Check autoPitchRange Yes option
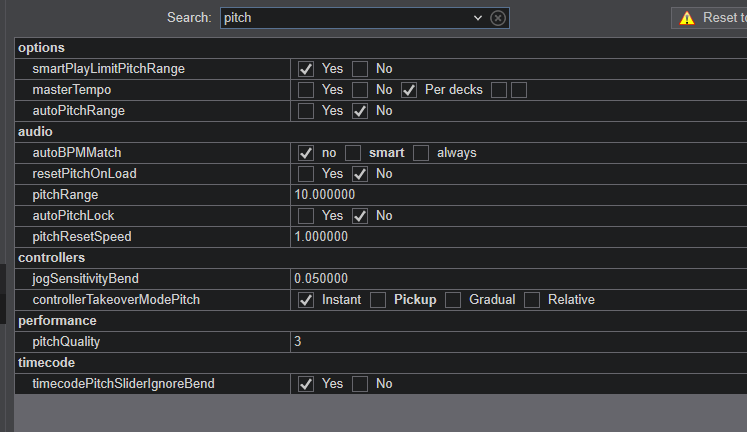This screenshot has width=747, height=432. point(306,111)
